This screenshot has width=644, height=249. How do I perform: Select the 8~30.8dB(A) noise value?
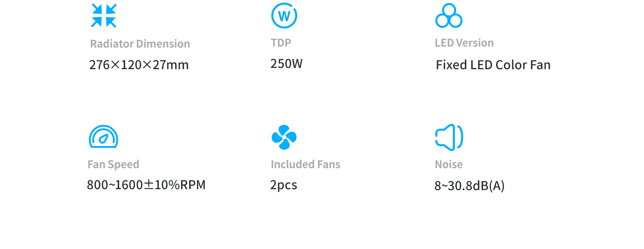(470, 186)
